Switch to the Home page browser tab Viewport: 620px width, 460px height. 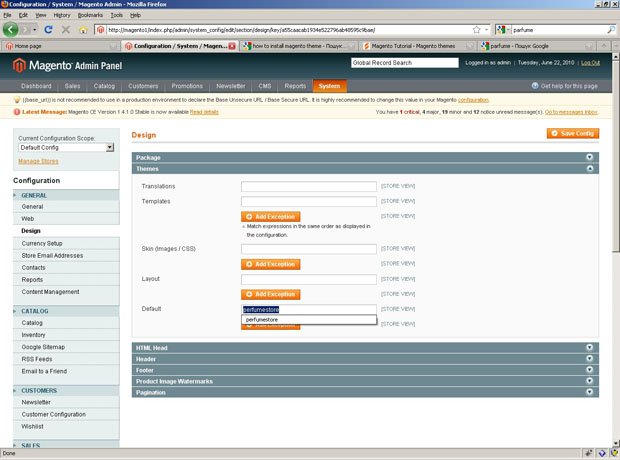point(60,46)
